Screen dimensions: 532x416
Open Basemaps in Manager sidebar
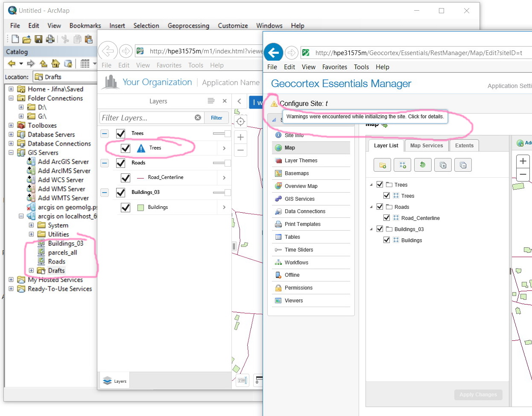click(x=311, y=173)
